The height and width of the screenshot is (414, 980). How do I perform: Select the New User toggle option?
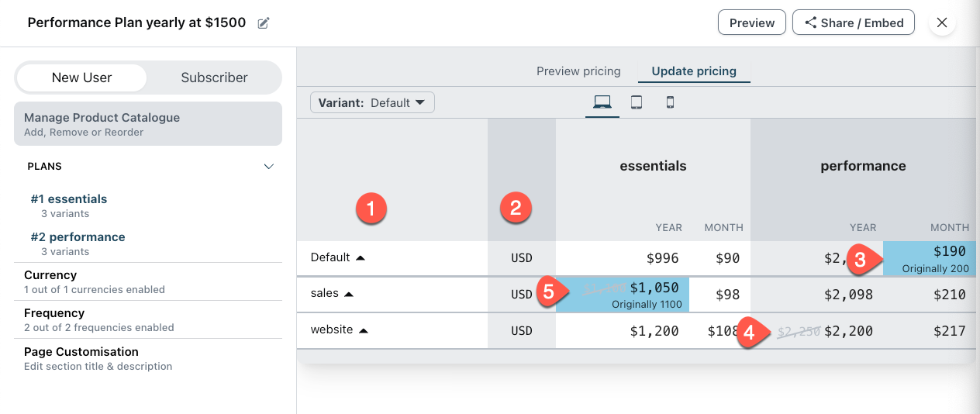coord(81,78)
